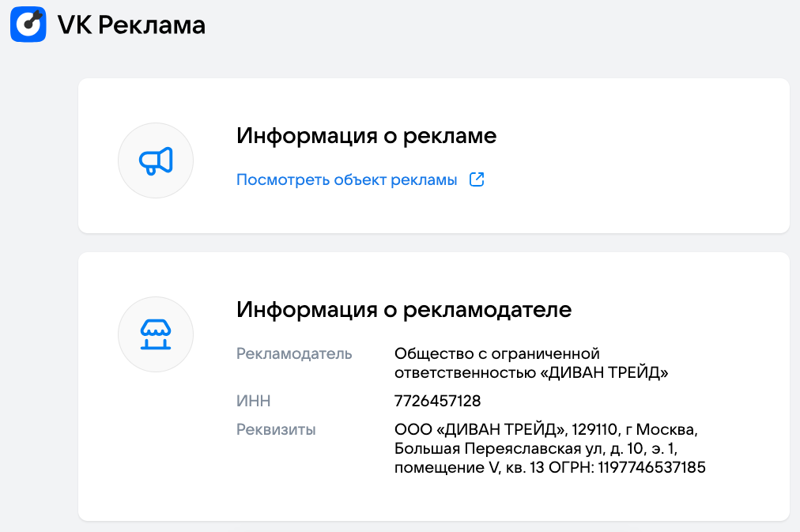
Task: Click the circular badge containing the megaphone
Action: point(156,160)
